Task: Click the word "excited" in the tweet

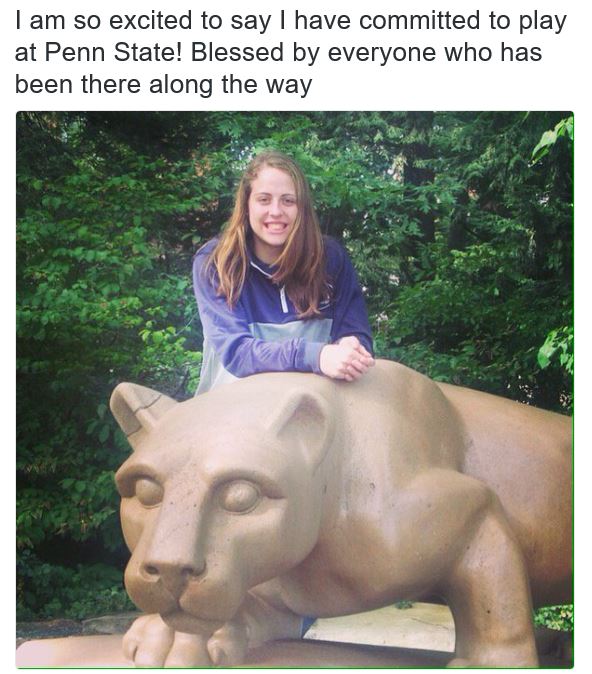Action: [x=150, y=21]
